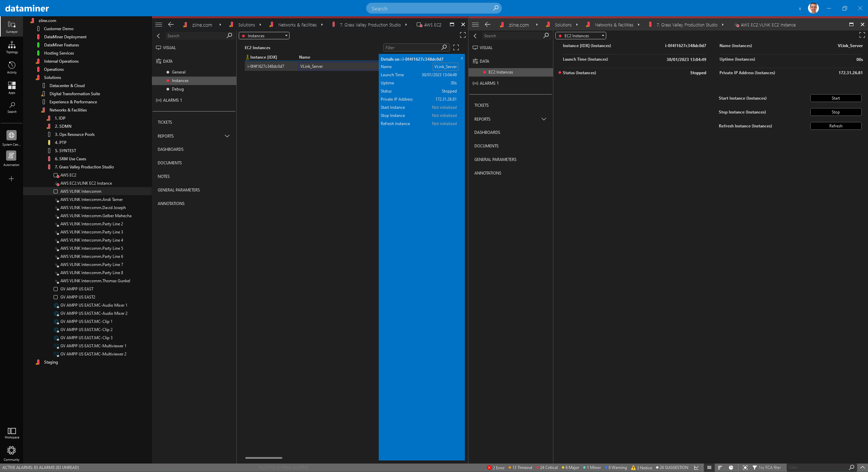Select General data page in AWS EC2

coord(178,72)
